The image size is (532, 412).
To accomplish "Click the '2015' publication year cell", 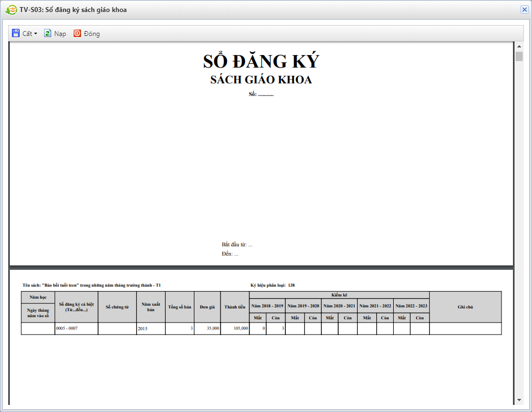I will (x=151, y=329).
